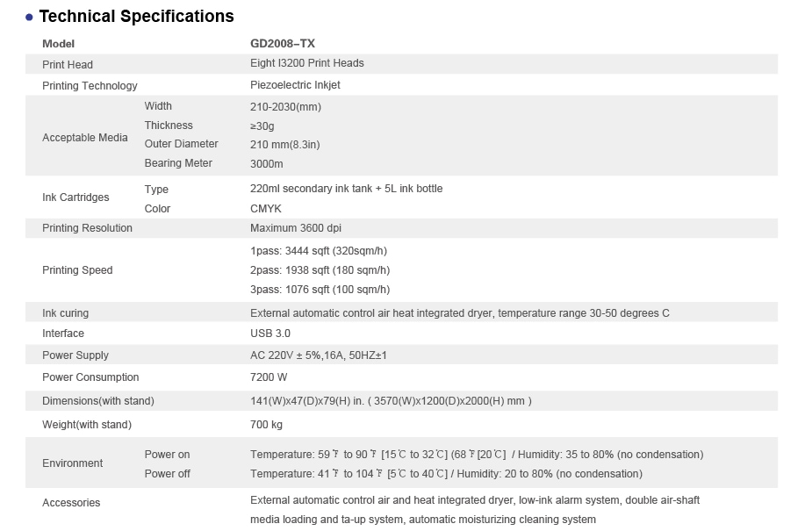Click the 7200 W power consumption value

(x=268, y=377)
